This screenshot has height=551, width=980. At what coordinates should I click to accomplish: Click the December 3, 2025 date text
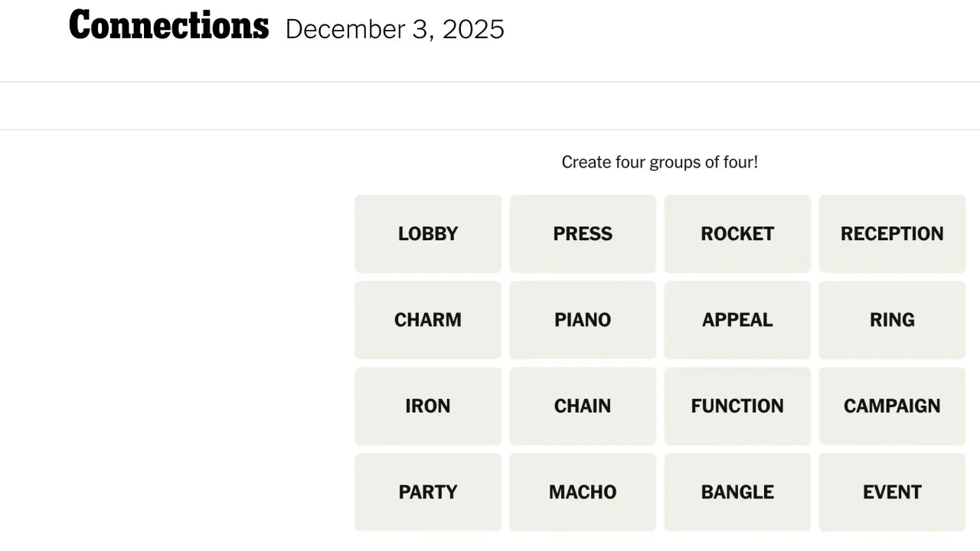[x=394, y=29]
